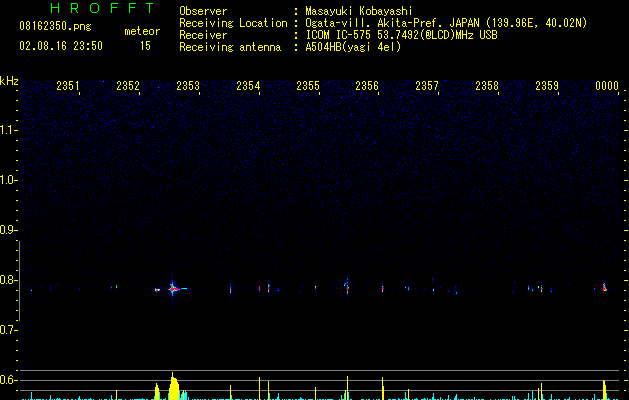Click the 0000 time marker

607,86
